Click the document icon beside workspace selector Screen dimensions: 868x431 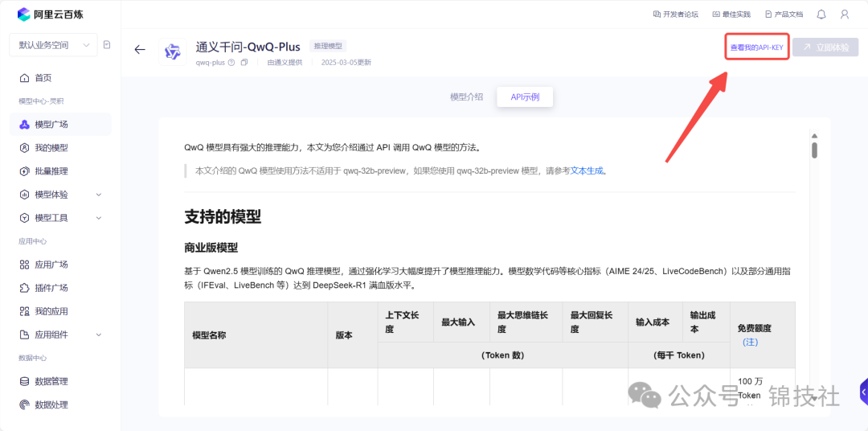[108, 44]
